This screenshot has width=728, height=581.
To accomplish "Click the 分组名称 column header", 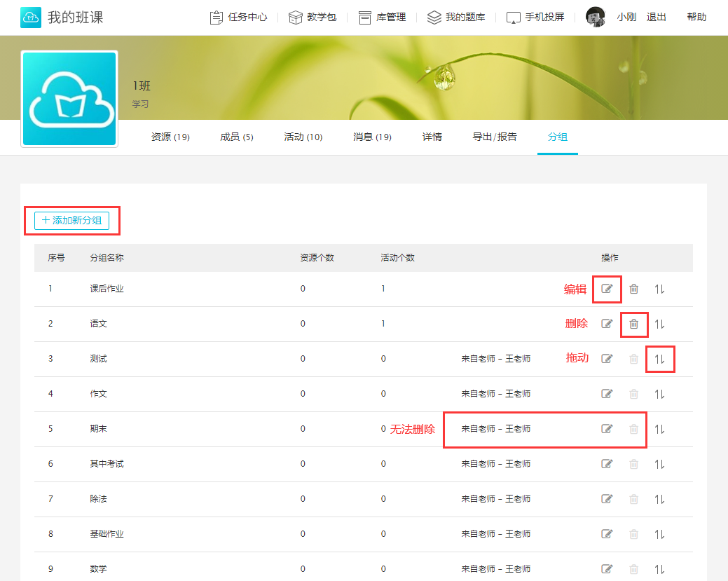I will pos(107,258).
